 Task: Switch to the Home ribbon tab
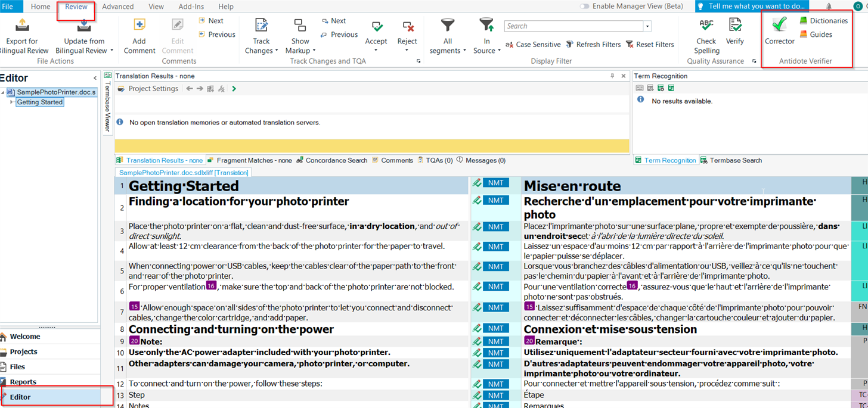41,7
